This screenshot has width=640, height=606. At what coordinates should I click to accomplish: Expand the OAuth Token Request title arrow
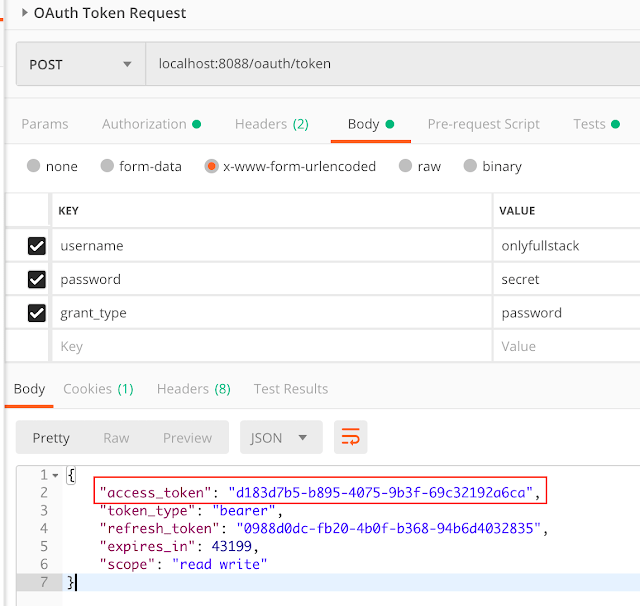pos(24,13)
